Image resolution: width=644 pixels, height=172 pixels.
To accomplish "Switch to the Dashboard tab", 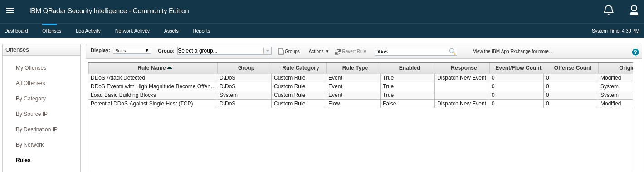I will [x=16, y=31].
